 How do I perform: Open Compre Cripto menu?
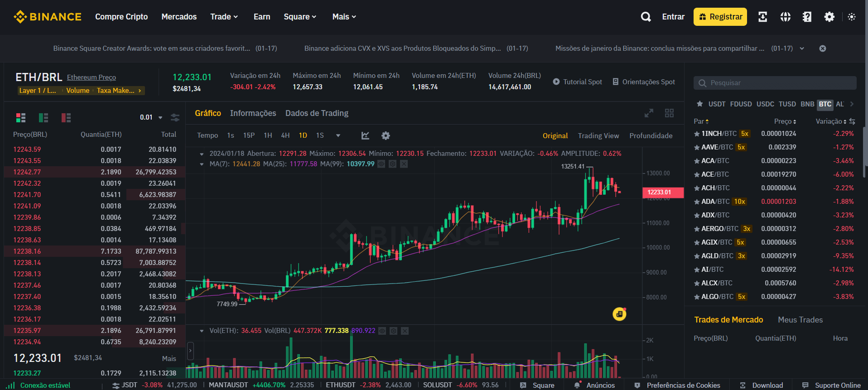pos(121,17)
